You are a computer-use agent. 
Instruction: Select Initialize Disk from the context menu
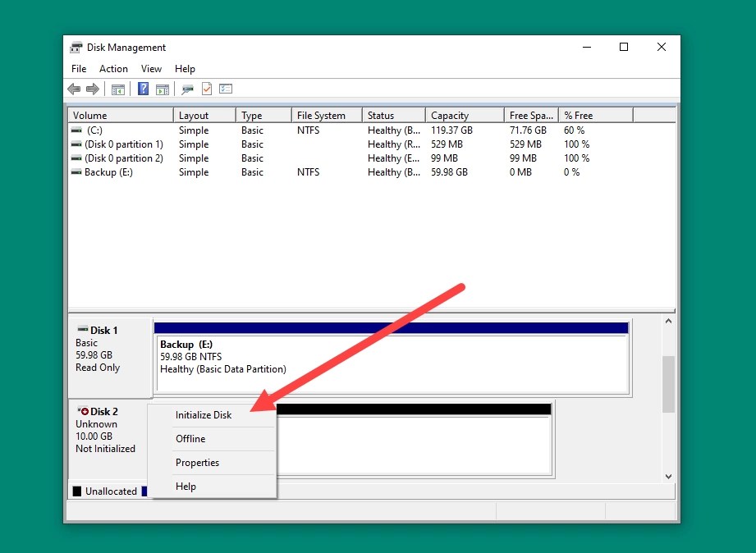point(204,414)
